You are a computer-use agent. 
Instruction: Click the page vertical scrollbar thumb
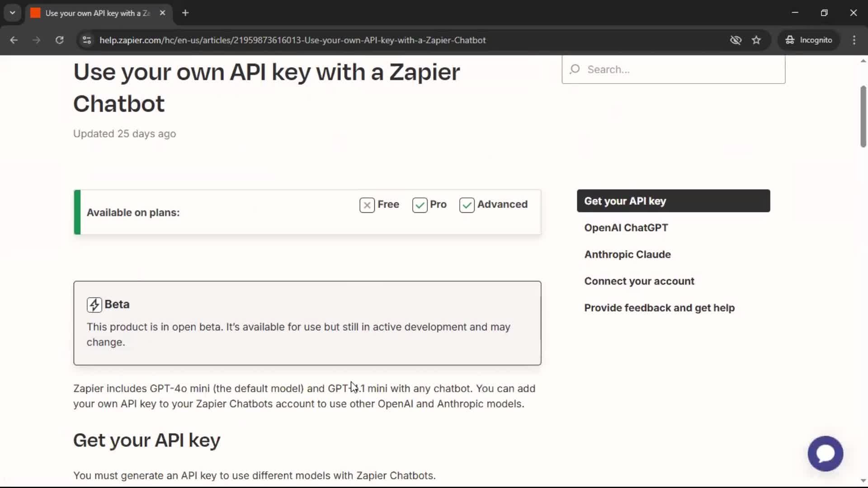pyautogui.click(x=863, y=116)
